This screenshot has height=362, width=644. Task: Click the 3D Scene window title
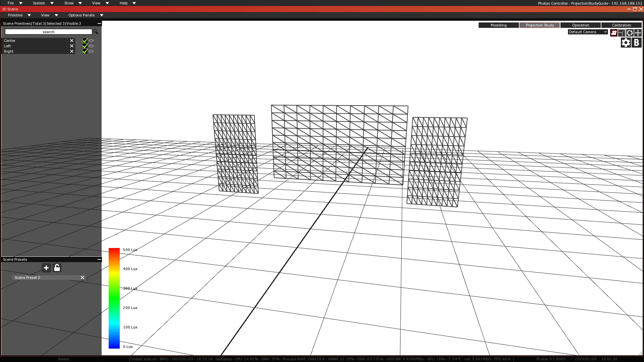[x=10, y=9]
